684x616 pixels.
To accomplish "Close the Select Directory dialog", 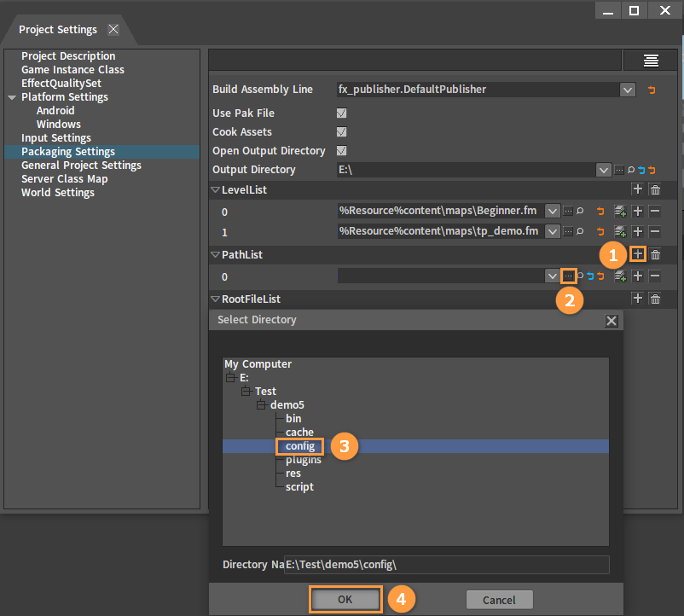I will [x=612, y=321].
